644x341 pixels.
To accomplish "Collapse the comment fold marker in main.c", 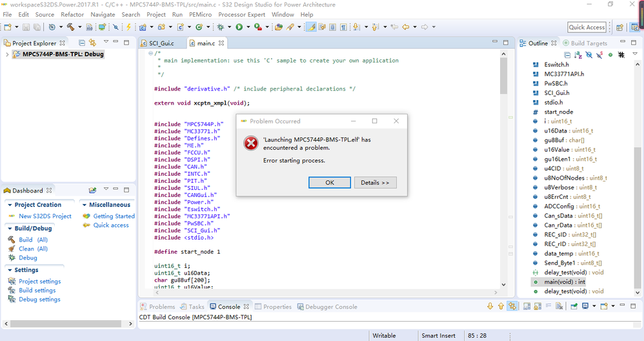I will click(151, 53).
